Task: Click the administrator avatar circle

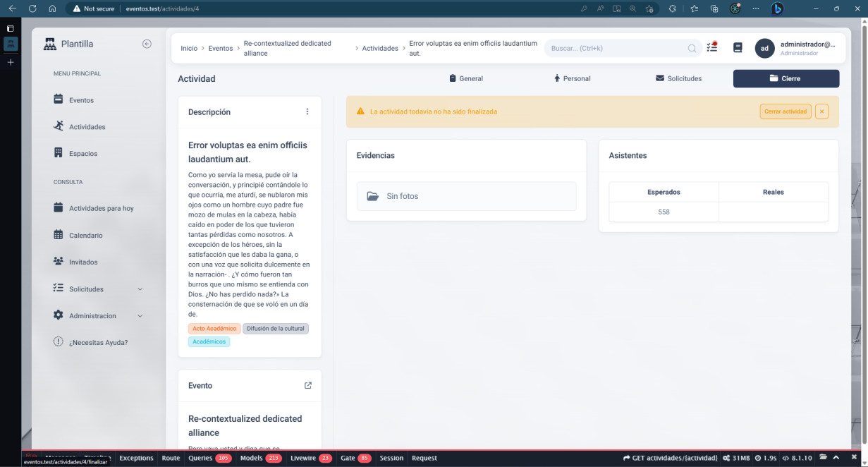Action: [x=764, y=48]
